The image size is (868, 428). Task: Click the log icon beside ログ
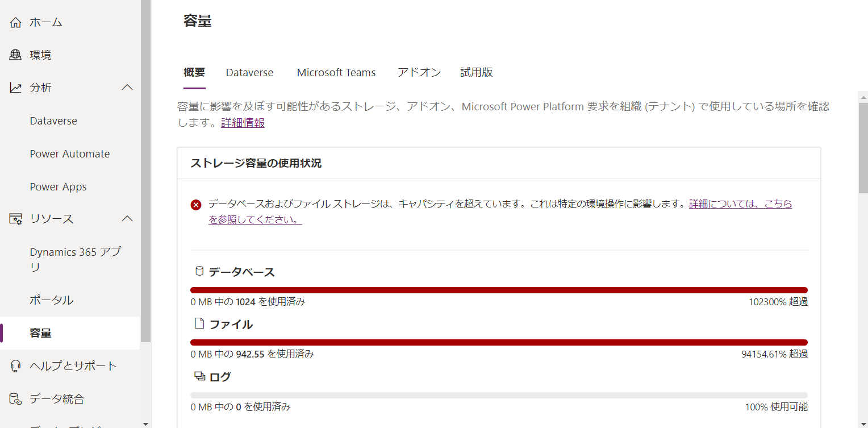tap(199, 375)
